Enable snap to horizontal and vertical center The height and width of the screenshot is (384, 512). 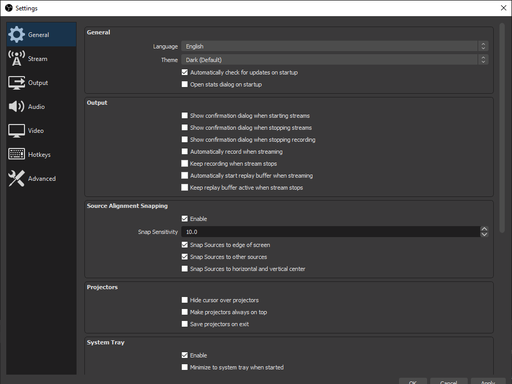click(185, 269)
